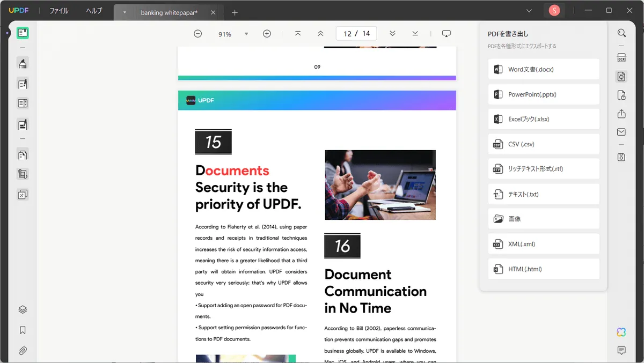Export to リッチテキスト形式(.rtf)
This screenshot has height=363, width=644.
pos(544,169)
